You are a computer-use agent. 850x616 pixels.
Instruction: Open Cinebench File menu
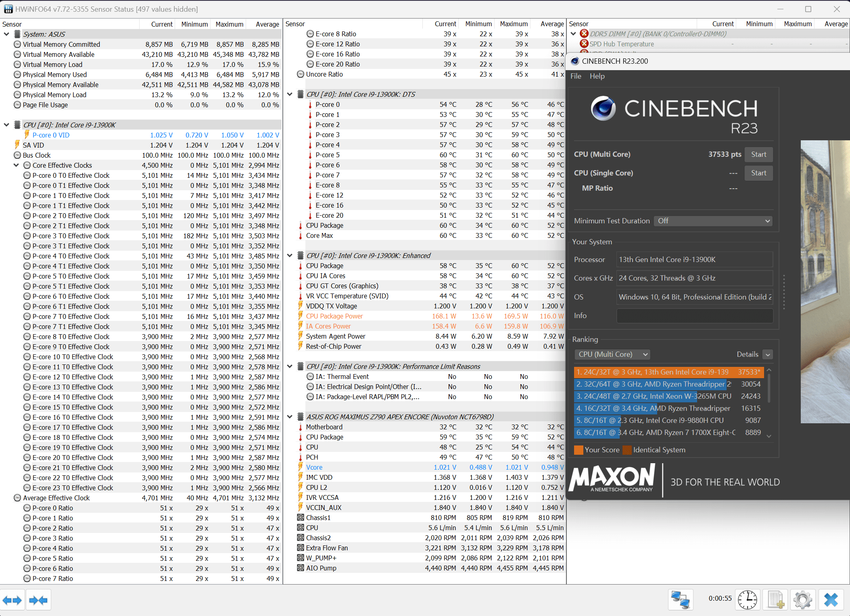(x=576, y=76)
